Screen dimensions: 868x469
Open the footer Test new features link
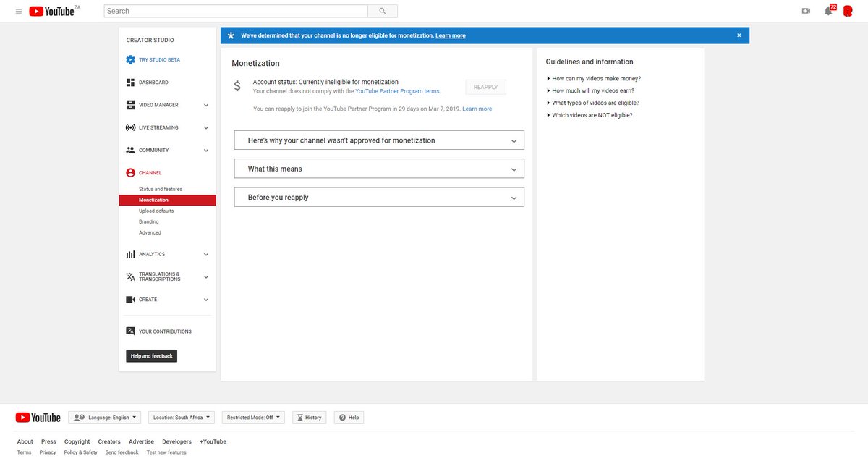166,452
